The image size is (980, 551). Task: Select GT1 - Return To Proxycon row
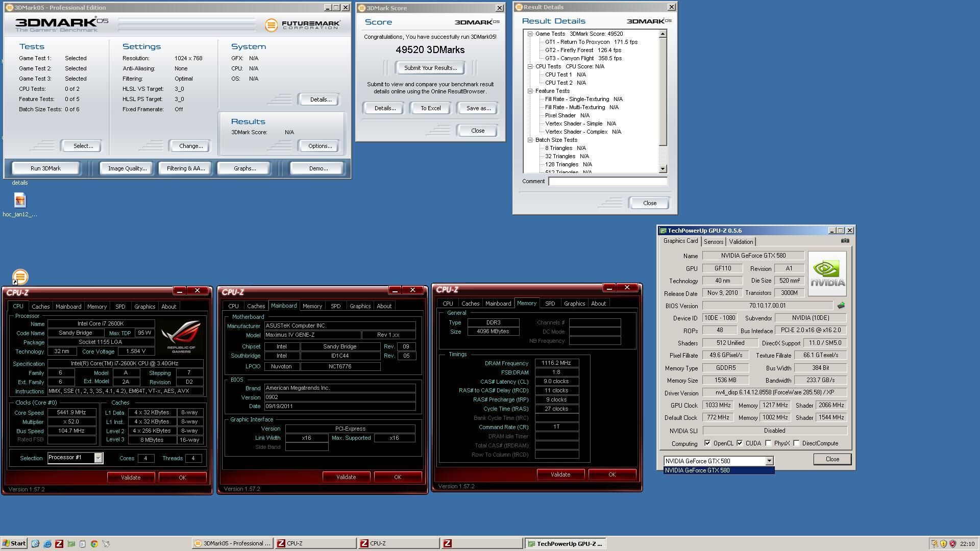click(x=591, y=42)
